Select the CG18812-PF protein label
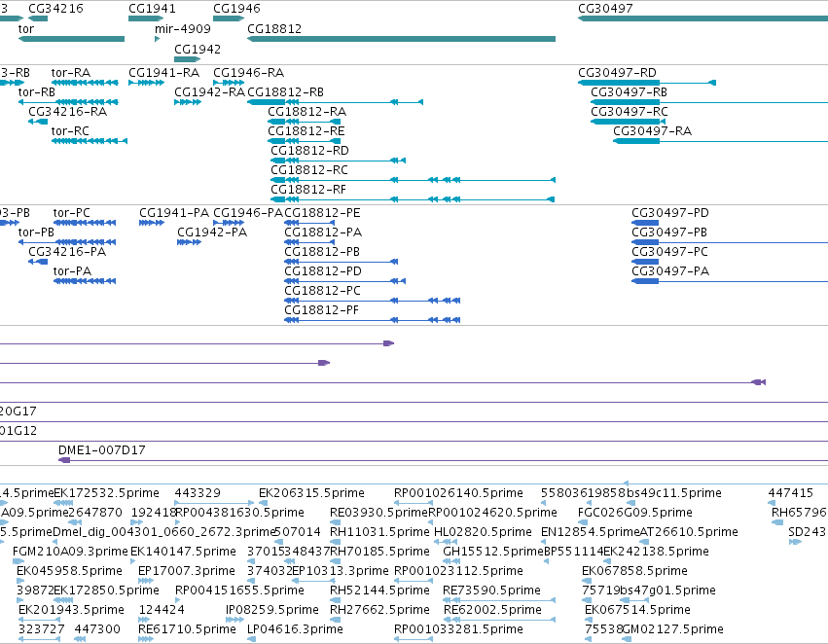Image resolution: width=828 pixels, height=644 pixels. [x=322, y=311]
